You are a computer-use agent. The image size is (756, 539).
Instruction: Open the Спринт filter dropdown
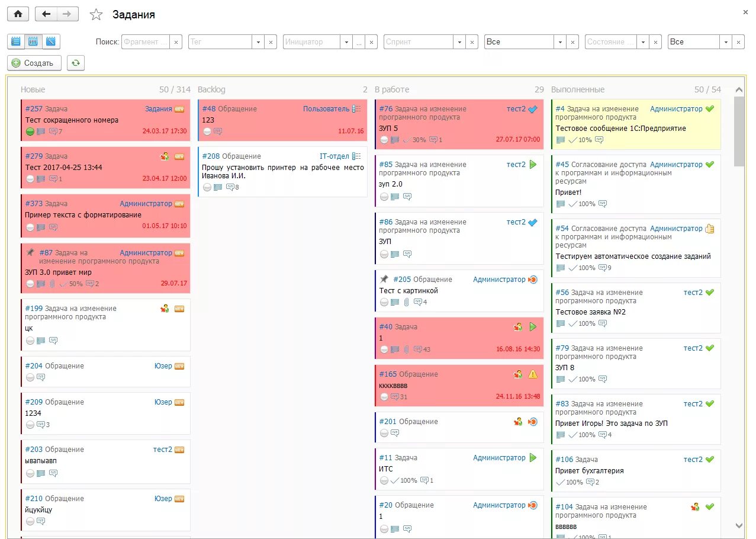[459, 42]
